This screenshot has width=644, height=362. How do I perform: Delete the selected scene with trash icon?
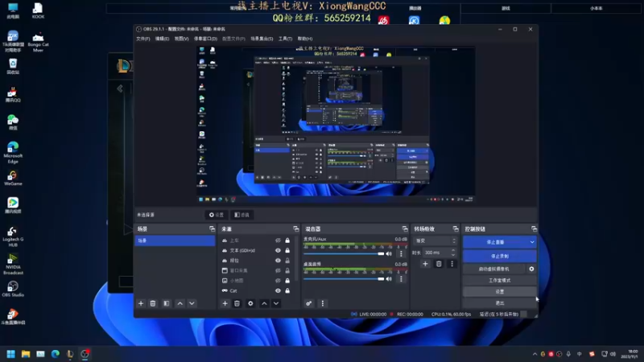(153, 303)
